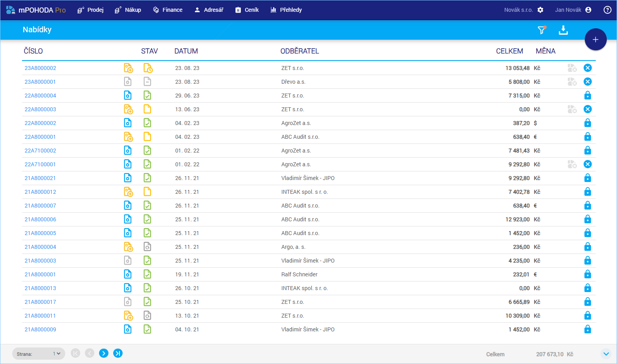Click lock icon on row 21A8000012
Viewport: 617px width, 364px height.
tap(588, 192)
